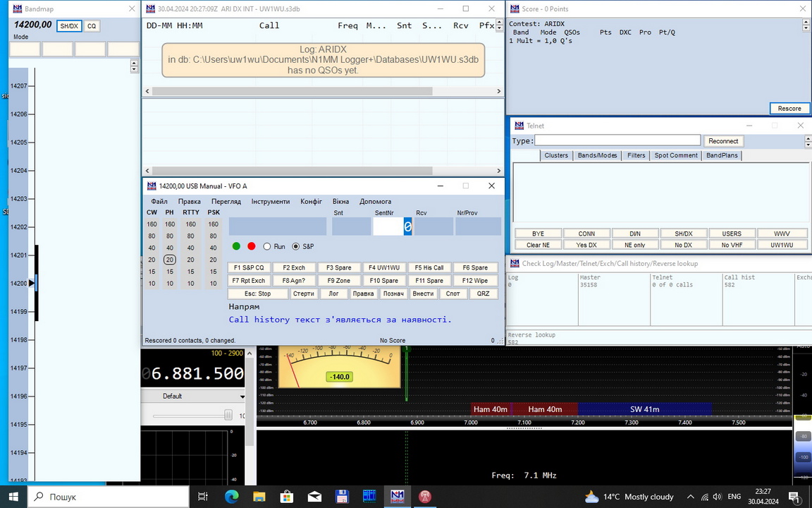This screenshot has height=508, width=812.
Task: Open the Mail app from the taskbar
Action: click(314, 497)
